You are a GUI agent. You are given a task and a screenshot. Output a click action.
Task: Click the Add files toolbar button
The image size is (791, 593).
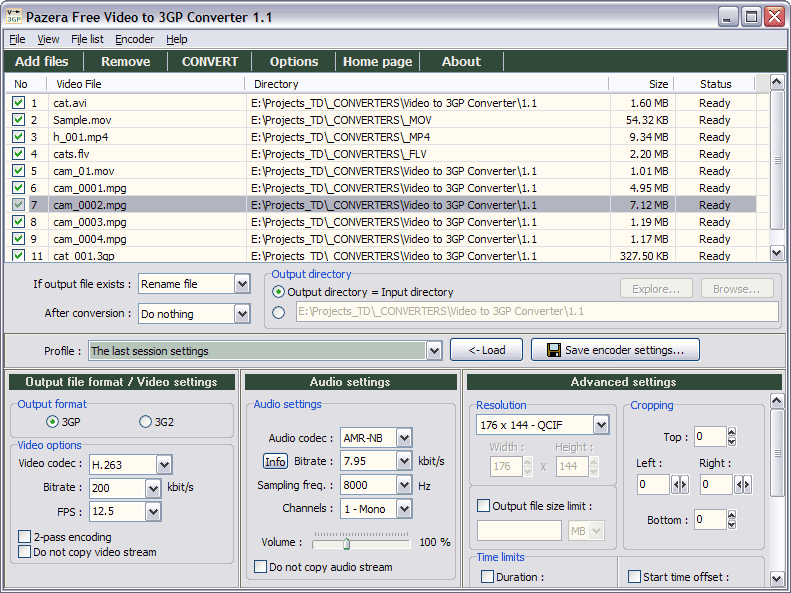click(x=42, y=62)
